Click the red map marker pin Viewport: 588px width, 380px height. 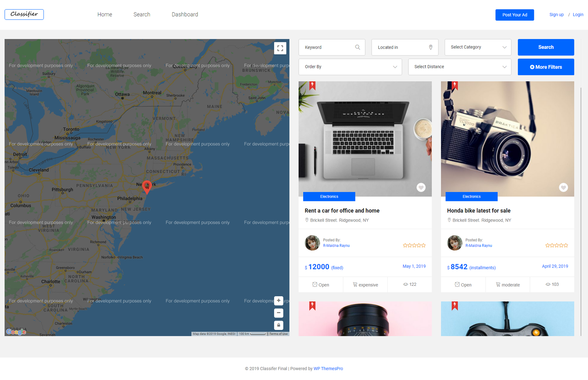[x=147, y=187]
